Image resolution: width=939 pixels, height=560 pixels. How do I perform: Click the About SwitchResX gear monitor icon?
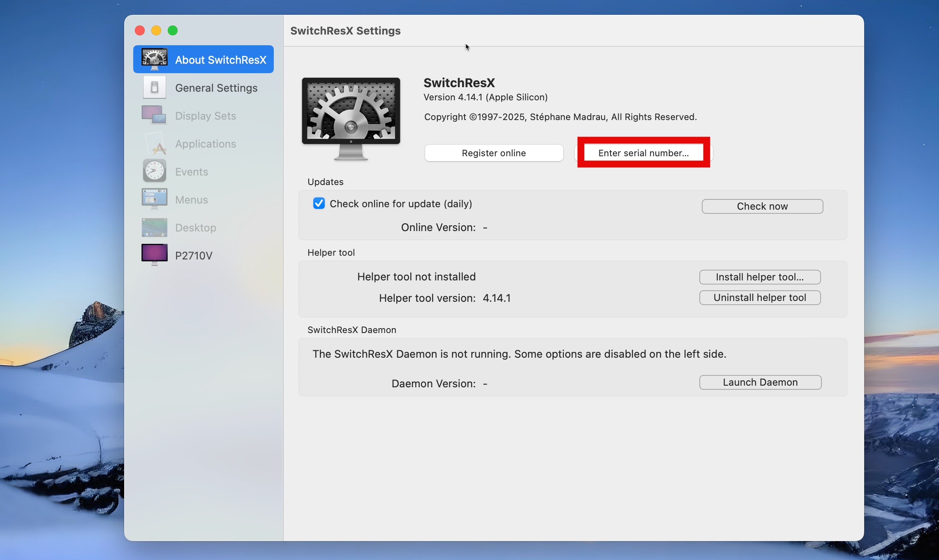click(154, 59)
